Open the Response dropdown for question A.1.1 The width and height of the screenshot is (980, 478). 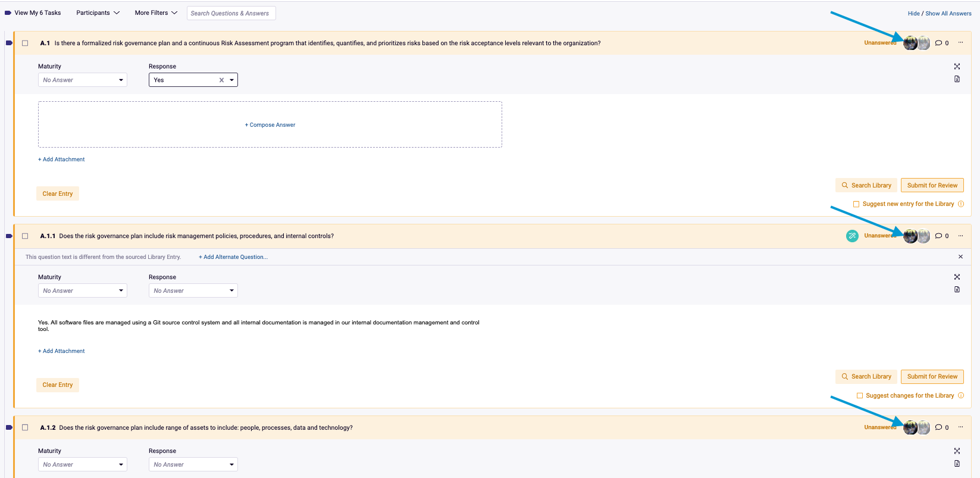[193, 291]
